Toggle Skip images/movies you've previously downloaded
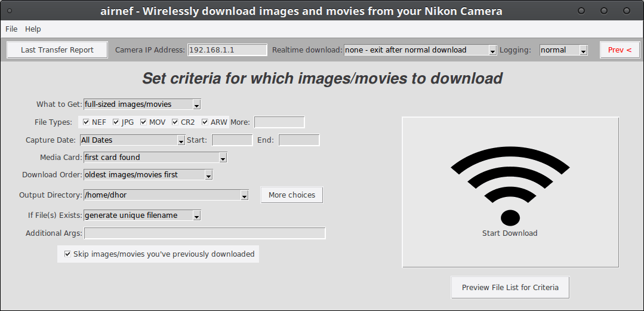The width and height of the screenshot is (644, 311). pyautogui.click(x=68, y=254)
